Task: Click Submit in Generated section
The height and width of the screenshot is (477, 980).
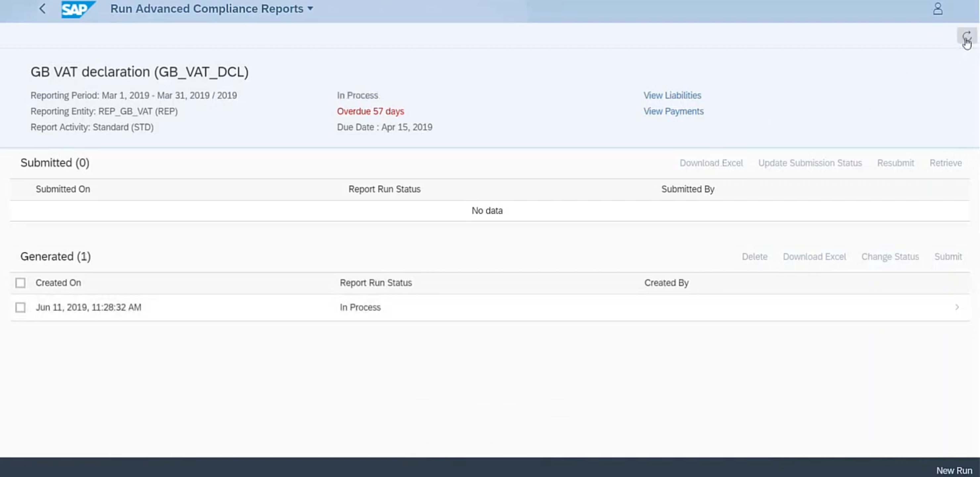Action: pos(948,257)
